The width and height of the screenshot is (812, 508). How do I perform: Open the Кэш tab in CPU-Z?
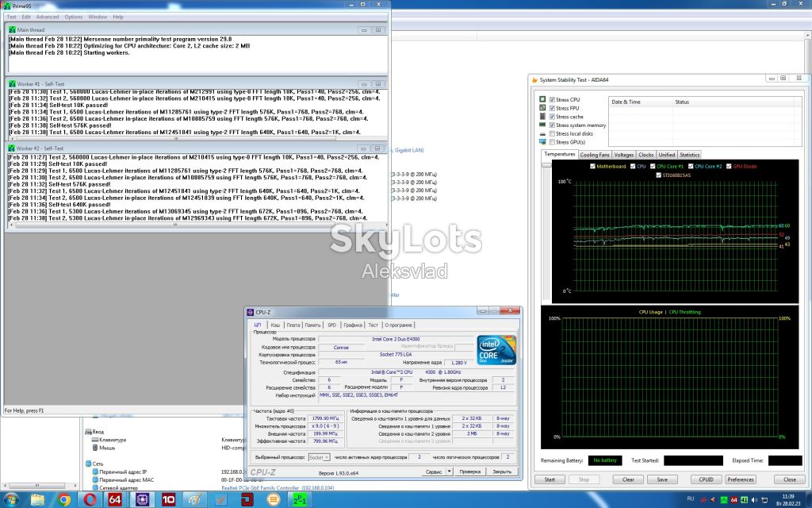click(x=275, y=325)
